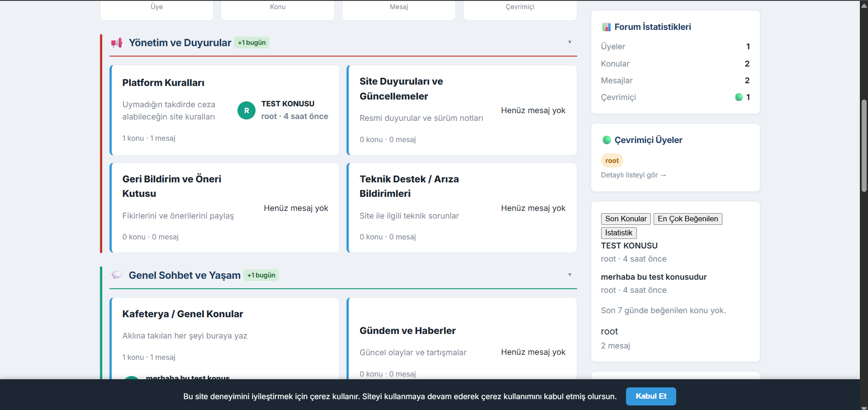Viewport: 868px width, 410px height.
Task: Open the Yönetim ve Duyurular category title
Action: point(180,43)
